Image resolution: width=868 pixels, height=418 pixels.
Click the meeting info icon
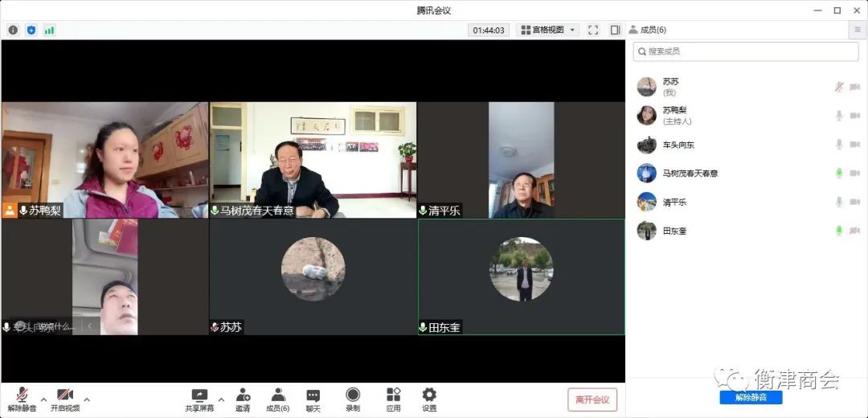(x=13, y=30)
